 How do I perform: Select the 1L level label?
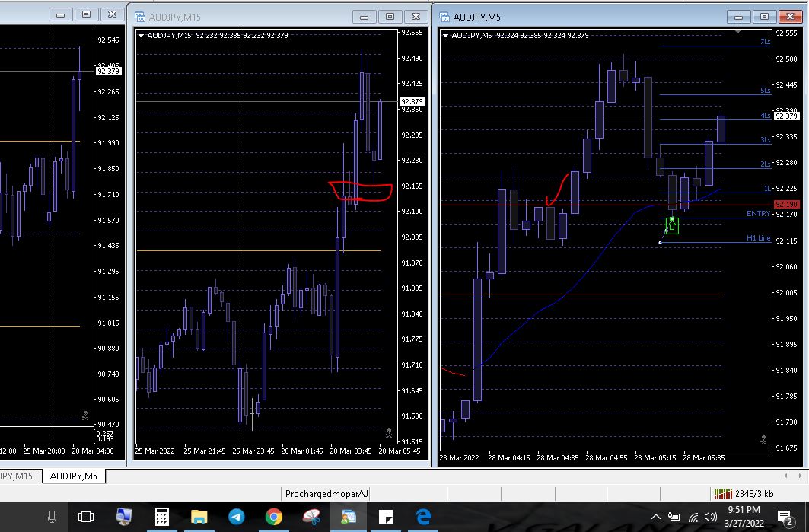tap(766, 188)
